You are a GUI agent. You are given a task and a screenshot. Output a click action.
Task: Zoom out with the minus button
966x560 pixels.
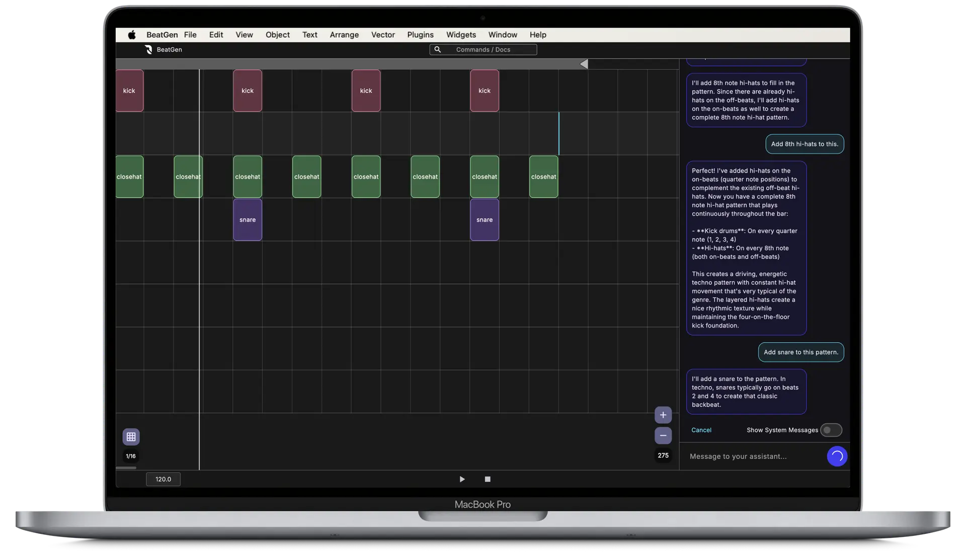663,436
